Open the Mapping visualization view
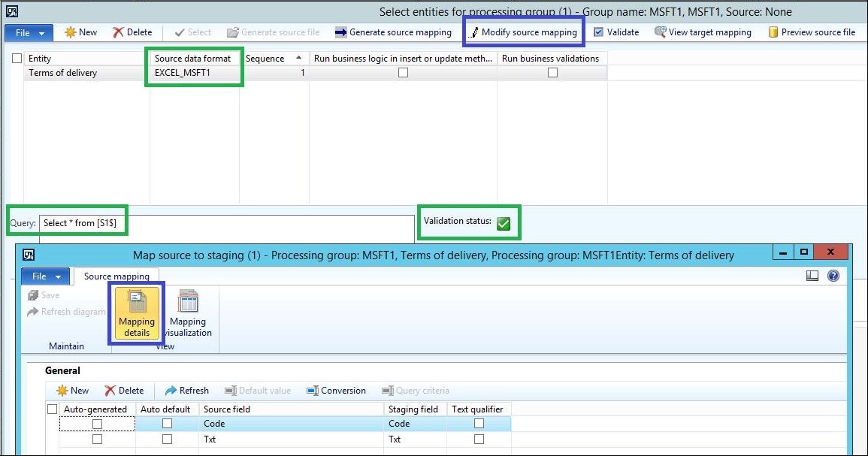 pyautogui.click(x=187, y=313)
